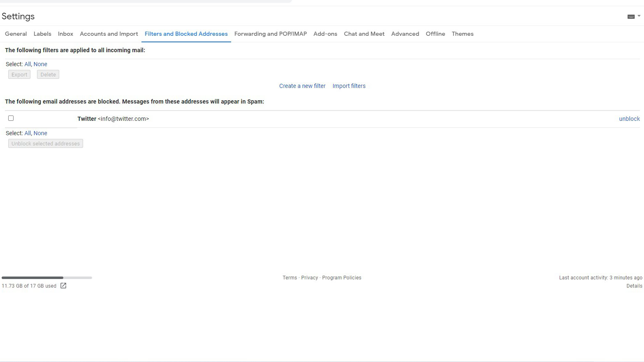Unblock the Twitter address
This screenshot has height=362, width=644.
click(x=629, y=119)
